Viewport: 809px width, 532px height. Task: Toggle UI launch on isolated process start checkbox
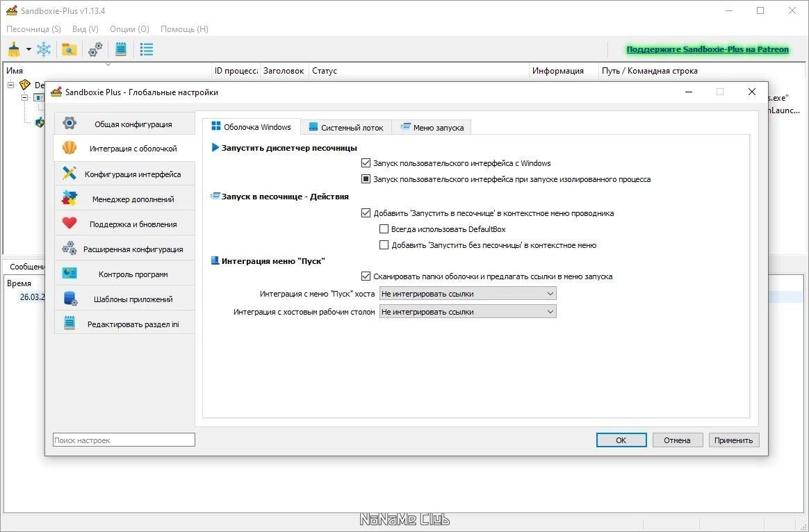[366, 179]
